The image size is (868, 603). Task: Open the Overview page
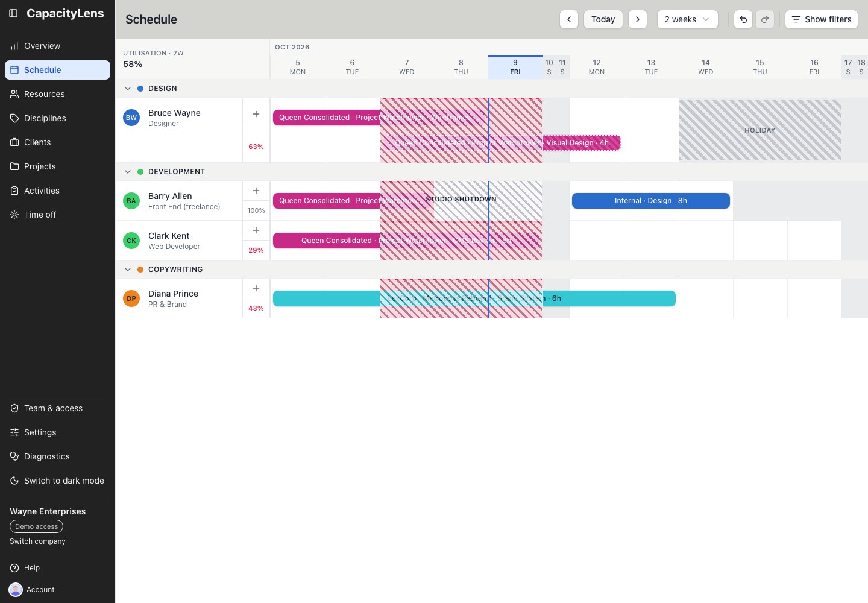[57, 46]
